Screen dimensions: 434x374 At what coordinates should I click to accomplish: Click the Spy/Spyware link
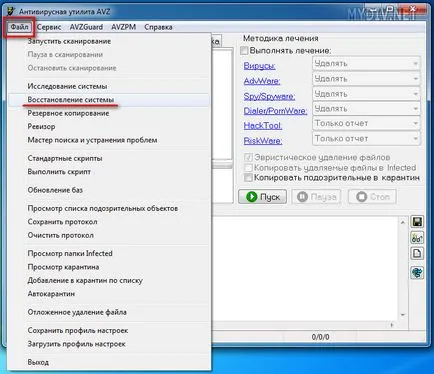[x=269, y=96]
